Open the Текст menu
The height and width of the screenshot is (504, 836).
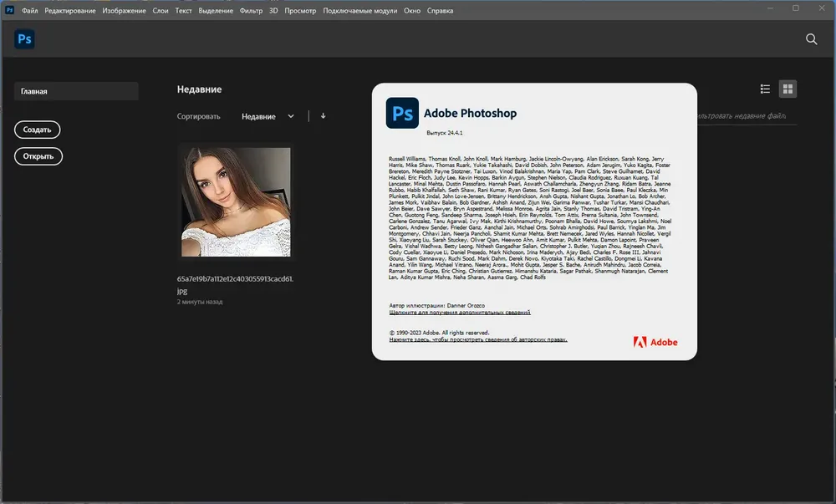[183, 11]
